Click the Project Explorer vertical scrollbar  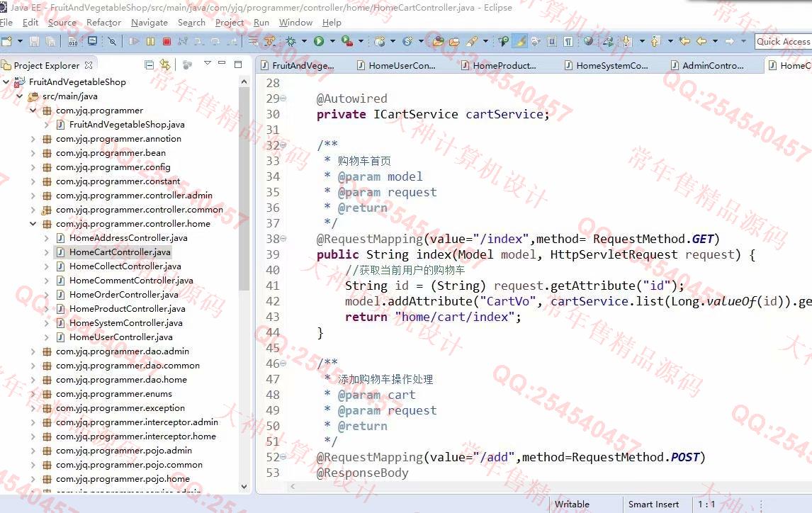(244, 213)
